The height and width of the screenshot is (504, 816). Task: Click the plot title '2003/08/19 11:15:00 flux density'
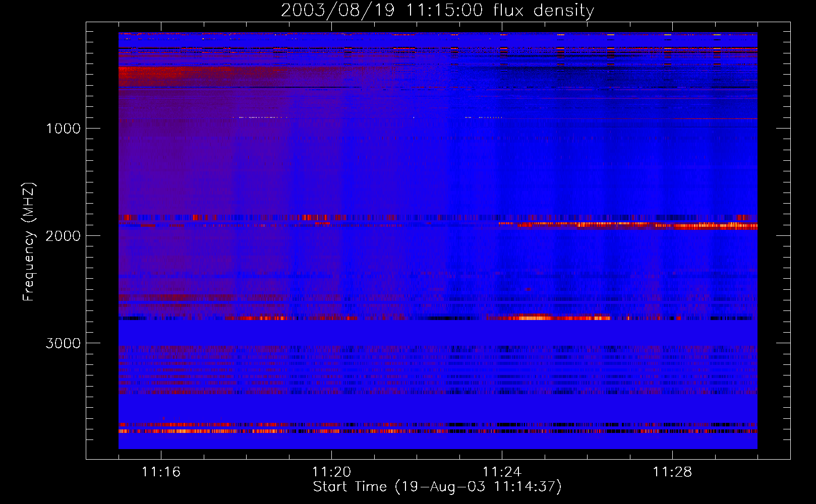click(x=437, y=10)
